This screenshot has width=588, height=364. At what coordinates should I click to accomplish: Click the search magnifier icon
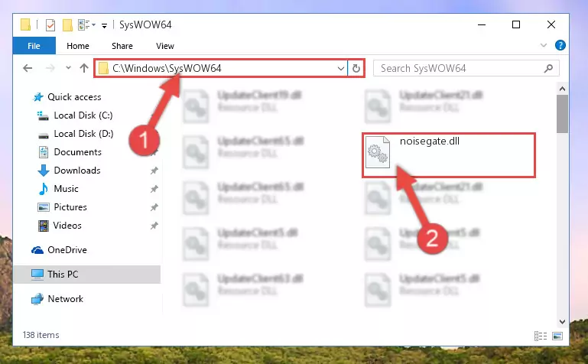[549, 68]
